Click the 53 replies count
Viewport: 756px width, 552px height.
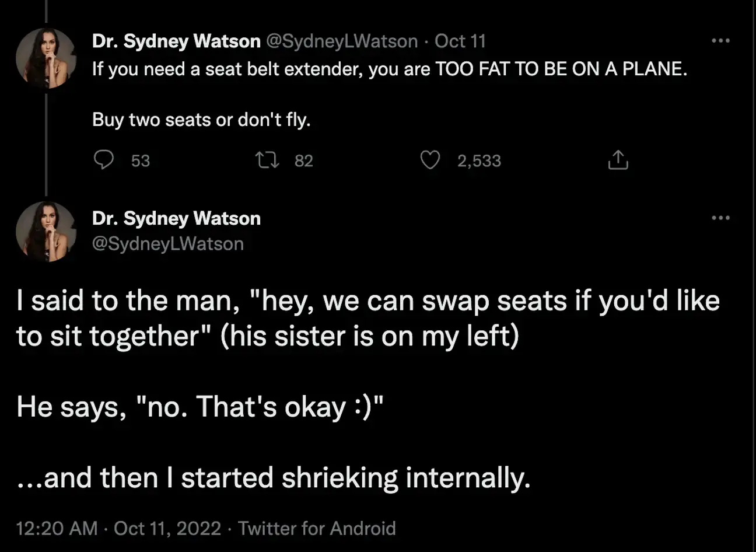click(140, 160)
